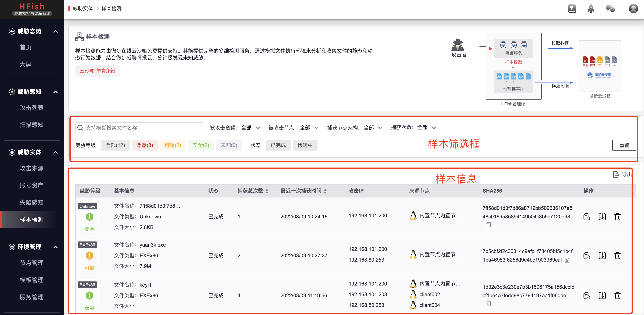The height and width of the screenshot is (315, 644).
Task: Open 攻击列表 in the sidebar
Action: (31, 108)
